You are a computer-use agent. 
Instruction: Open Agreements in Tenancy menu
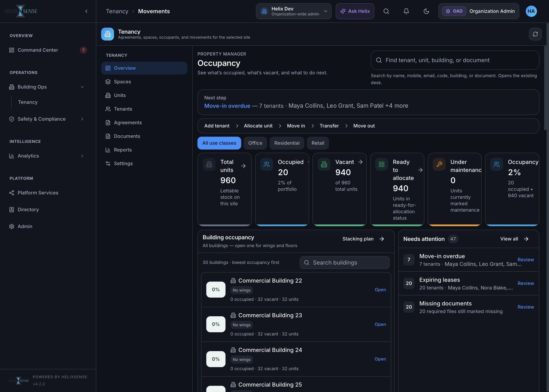pos(144,122)
